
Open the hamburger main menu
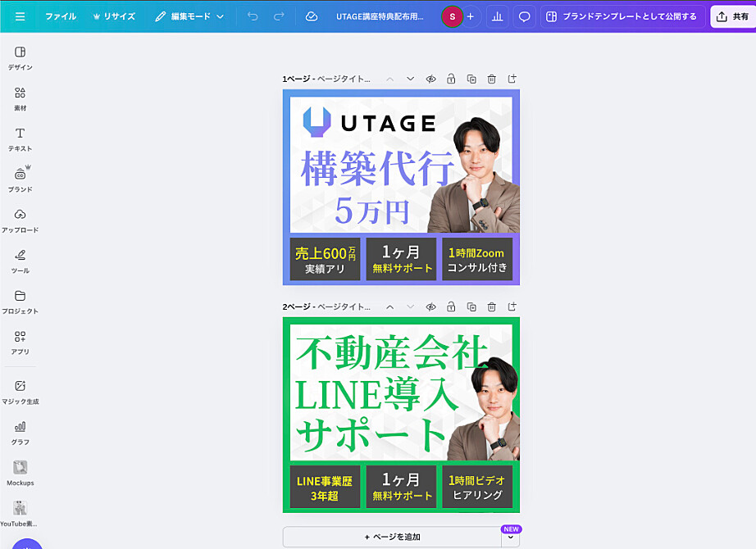pyautogui.click(x=20, y=16)
